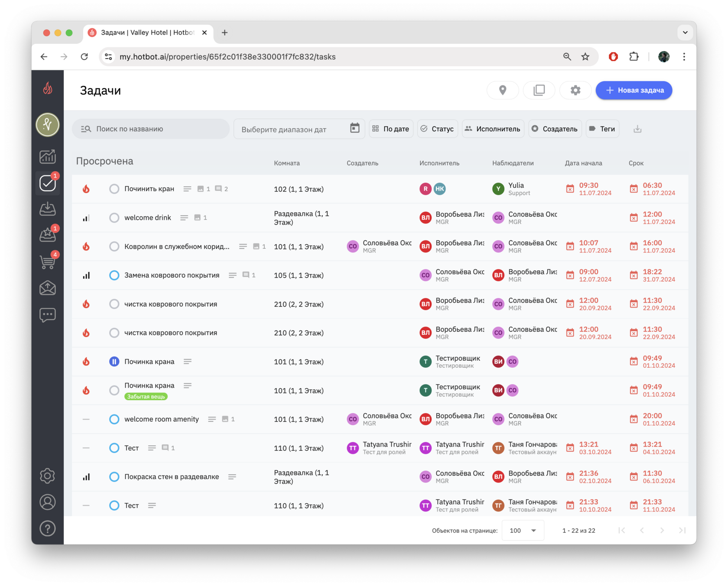Screen dimensions: 728x586
Task: Open the chat bubble messages section
Action: point(48,315)
